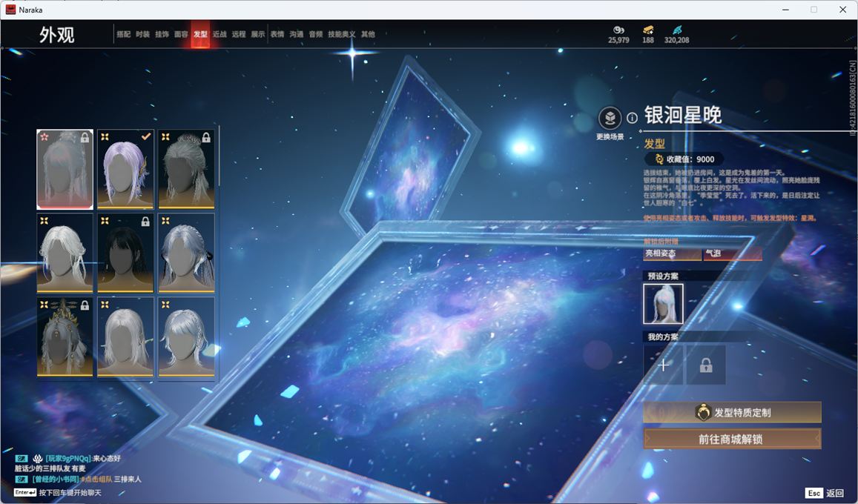The width and height of the screenshot is (858, 504).
Task: Switch to the 时装 tab
Action: click(x=143, y=34)
